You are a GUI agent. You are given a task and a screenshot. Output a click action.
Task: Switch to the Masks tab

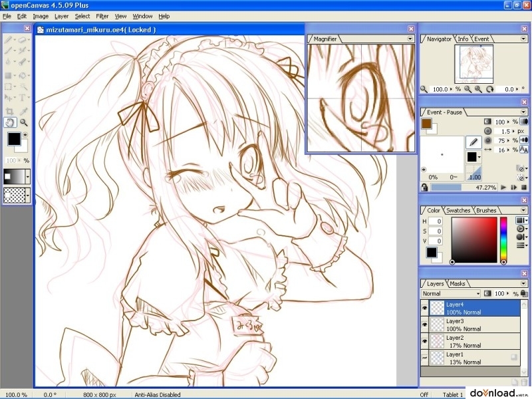point(458,284)
